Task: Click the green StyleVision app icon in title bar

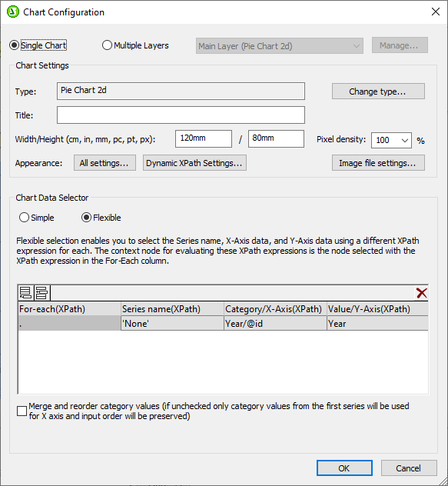Action: 13,12
